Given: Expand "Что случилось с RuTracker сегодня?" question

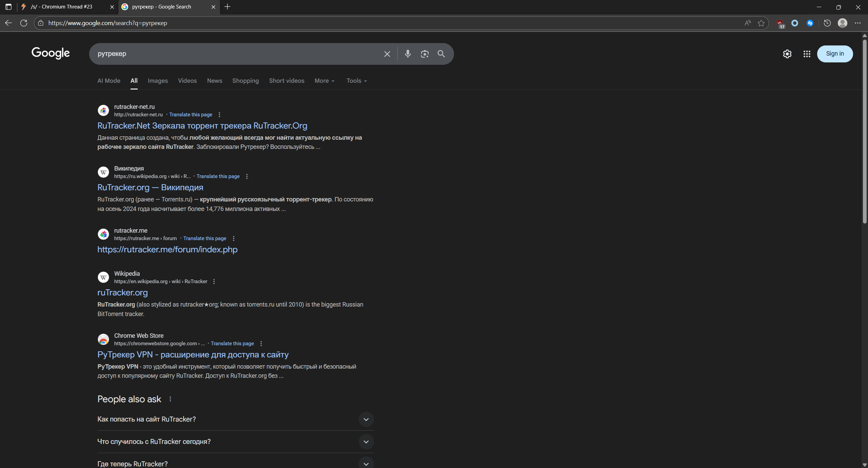Looking at the screenshot, I should [x=366, y=442].
